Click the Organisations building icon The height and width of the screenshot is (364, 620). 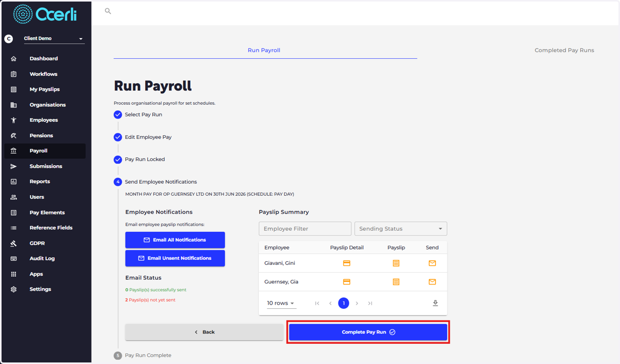[x=14, y=105]
